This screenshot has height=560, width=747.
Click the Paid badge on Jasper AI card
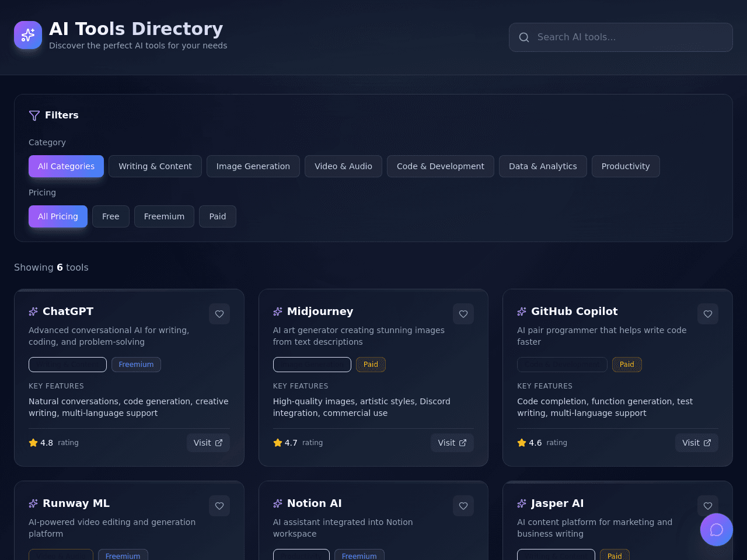[x=615, y=555]
